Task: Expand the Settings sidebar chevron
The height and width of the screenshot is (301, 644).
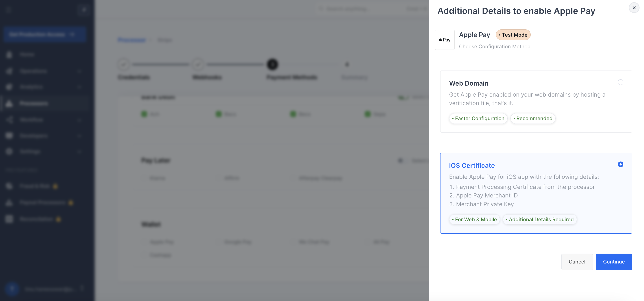Action: click(79, 151)
